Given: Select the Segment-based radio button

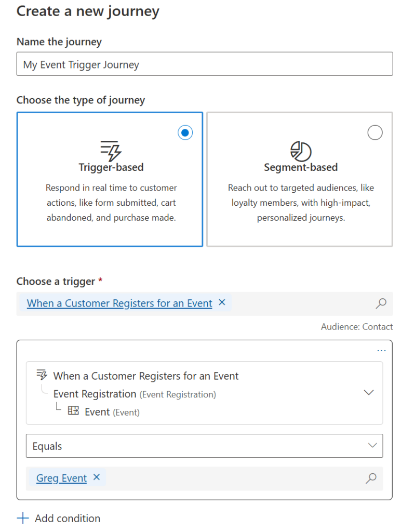Looking at the screenshot, I should pyautogui.click(x=375, y=132).
